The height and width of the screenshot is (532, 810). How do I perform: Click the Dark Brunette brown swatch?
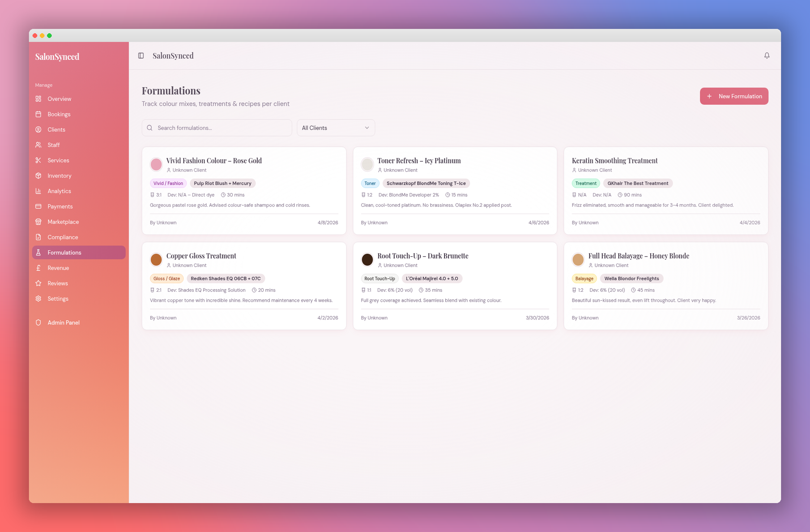tap(367, 259)
